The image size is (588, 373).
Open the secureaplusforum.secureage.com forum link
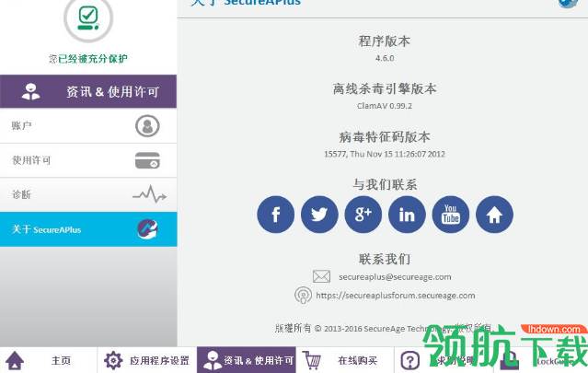point(396,296)
